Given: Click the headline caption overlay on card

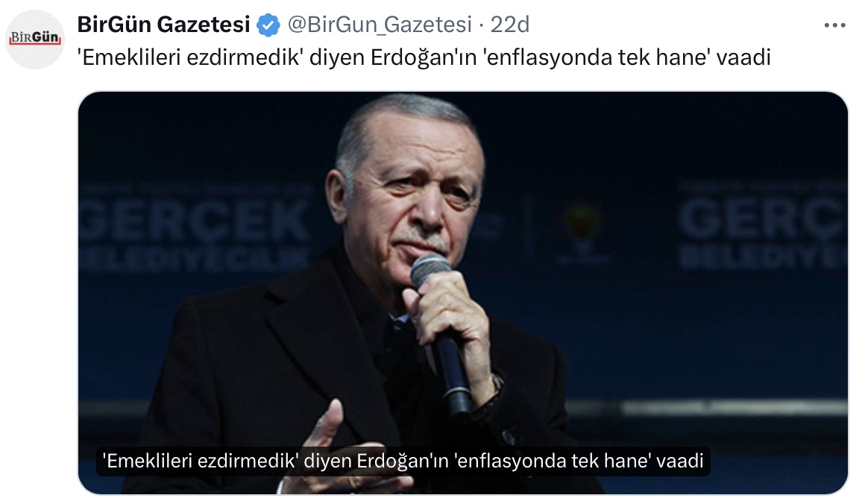Looking at the screenshot, I should click(403, 461).
